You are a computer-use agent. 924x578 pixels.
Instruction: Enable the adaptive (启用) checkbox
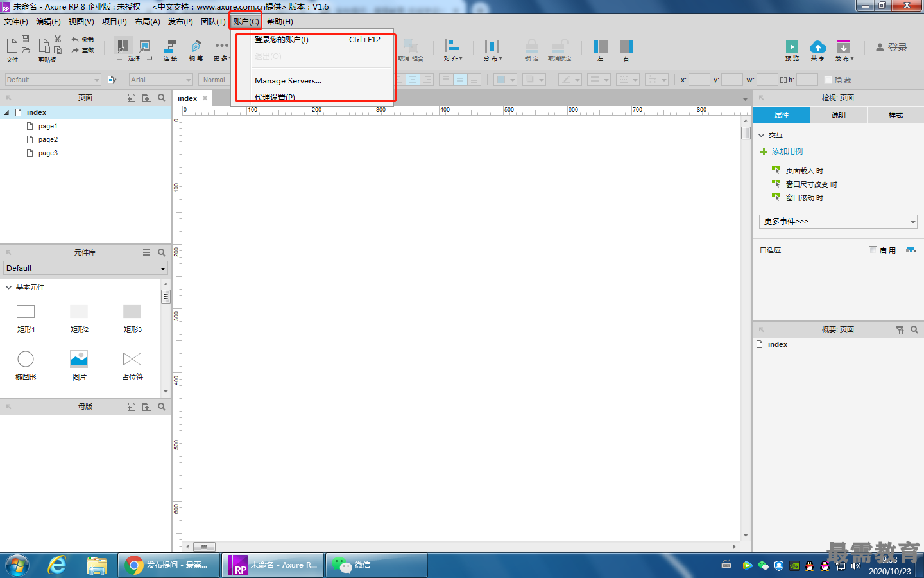click(873, 250)
